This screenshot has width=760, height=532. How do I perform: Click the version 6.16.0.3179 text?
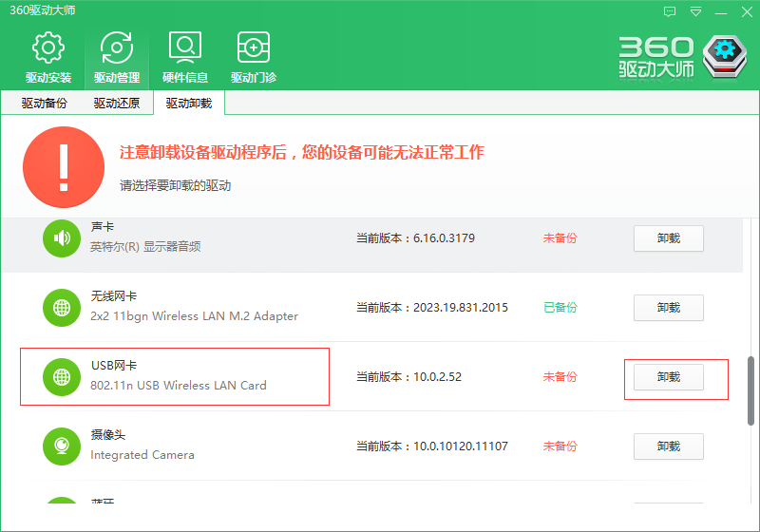coord(444,238)
